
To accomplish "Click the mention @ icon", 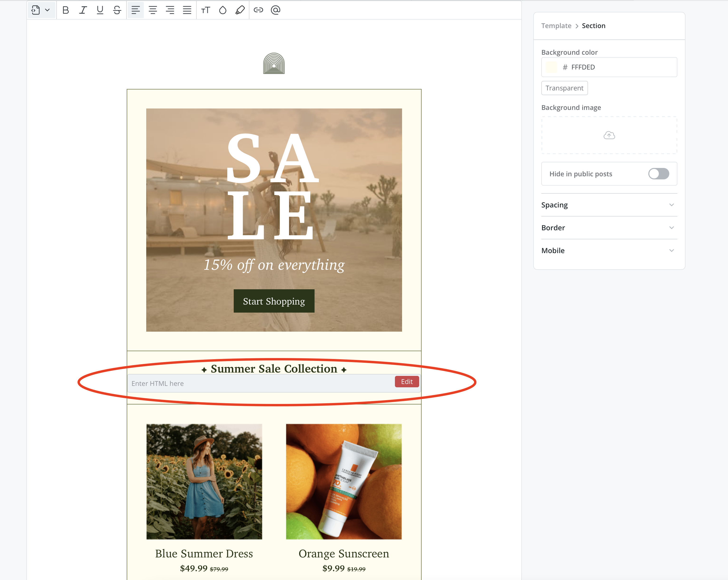I will 276,10.
